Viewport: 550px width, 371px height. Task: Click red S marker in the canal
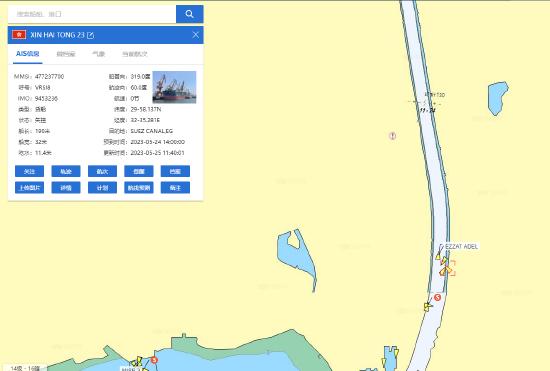(x=437, y=297)
